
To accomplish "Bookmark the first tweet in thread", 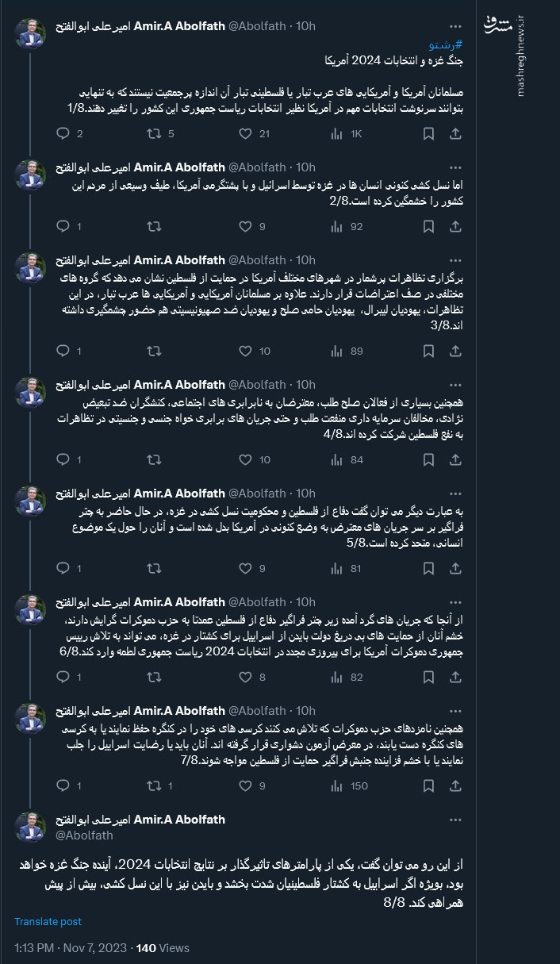I will (x=428, y=134).
